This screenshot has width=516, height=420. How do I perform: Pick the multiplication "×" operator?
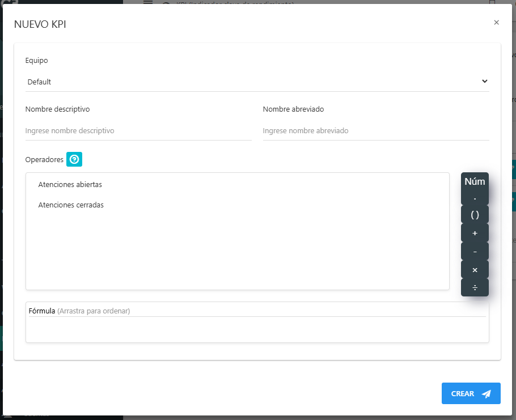475,270
